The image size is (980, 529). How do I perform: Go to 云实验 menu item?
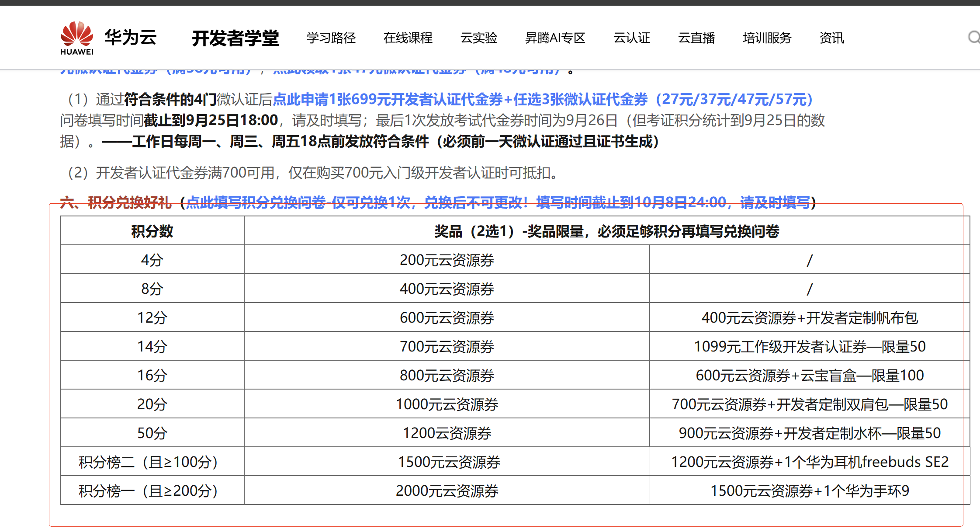(478, 38)
